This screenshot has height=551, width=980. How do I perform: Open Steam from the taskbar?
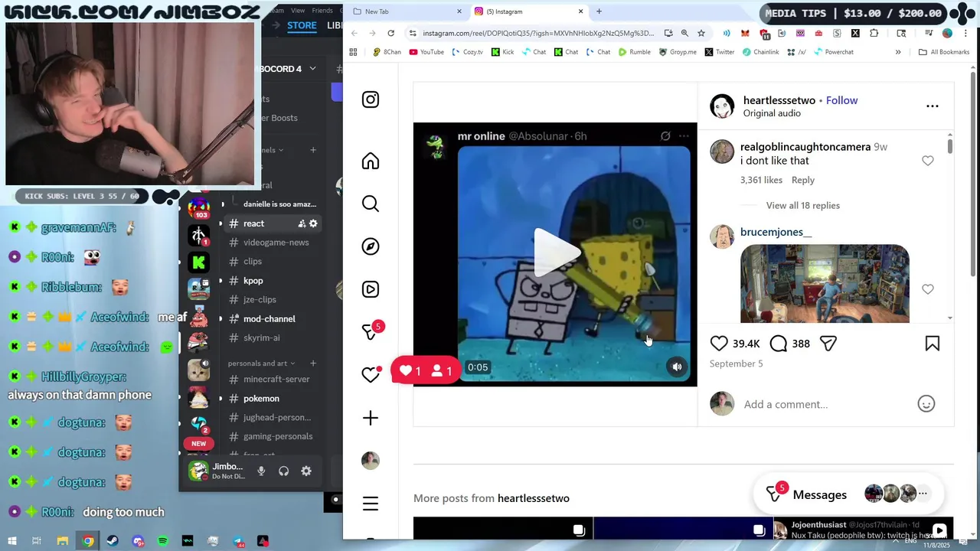pos(113,541)
